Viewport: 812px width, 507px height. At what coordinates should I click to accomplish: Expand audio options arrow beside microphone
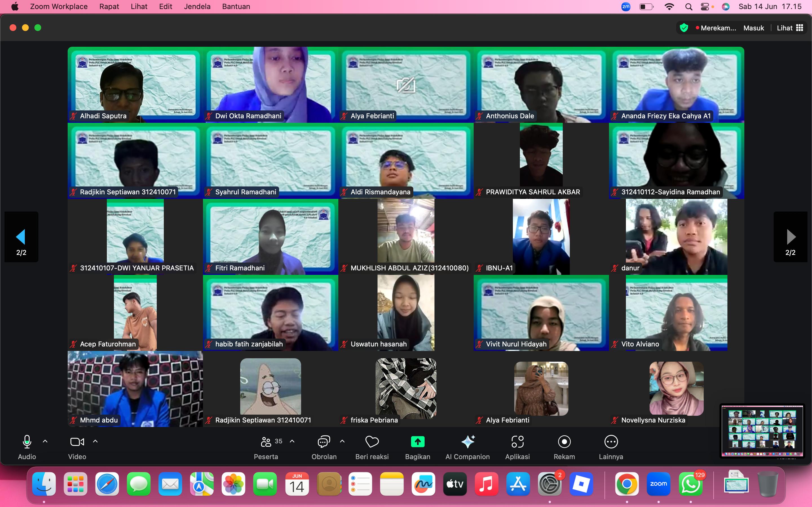(x=45, y=442)
